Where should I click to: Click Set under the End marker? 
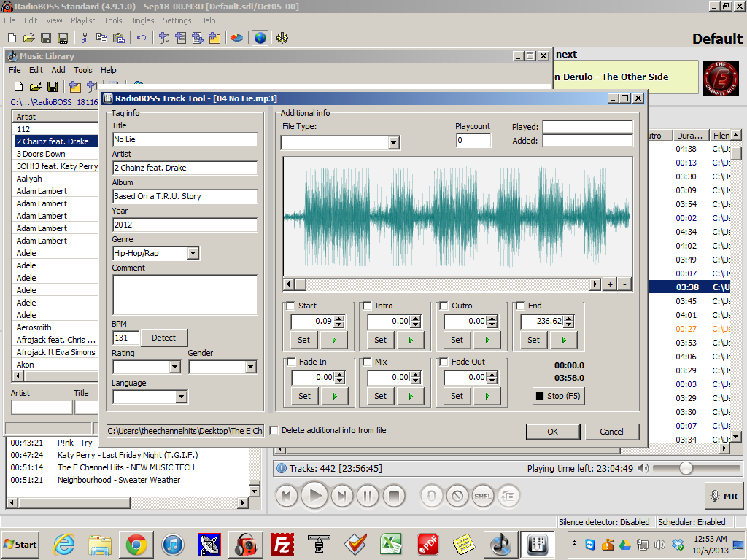(533, 340)
